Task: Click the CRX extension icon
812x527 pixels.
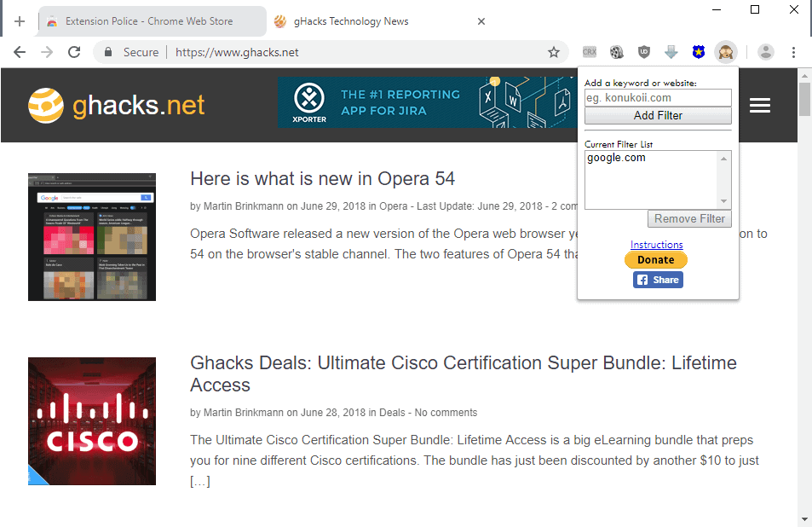Action: (590, 52)
